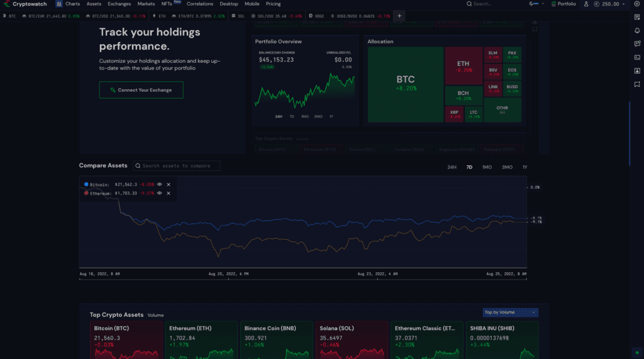
Task: Select 7D range in Portfolio Overview
Action: pos(292,117)
